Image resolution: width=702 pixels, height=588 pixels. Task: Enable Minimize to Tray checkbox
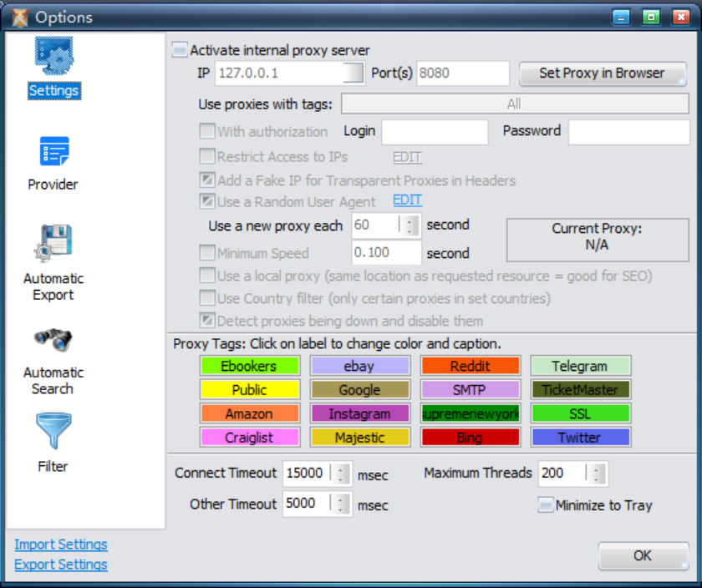coord(546,504)
